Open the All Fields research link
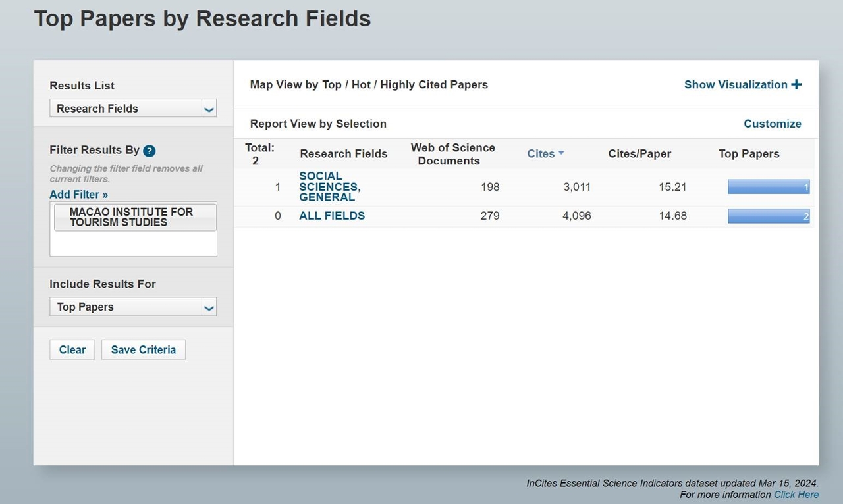Screen dimensions: 843x504 coord(331,215)
